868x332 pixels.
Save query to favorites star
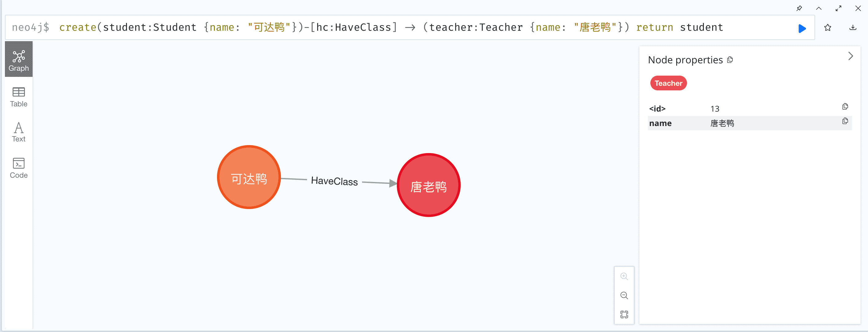[x=827, y=28]
